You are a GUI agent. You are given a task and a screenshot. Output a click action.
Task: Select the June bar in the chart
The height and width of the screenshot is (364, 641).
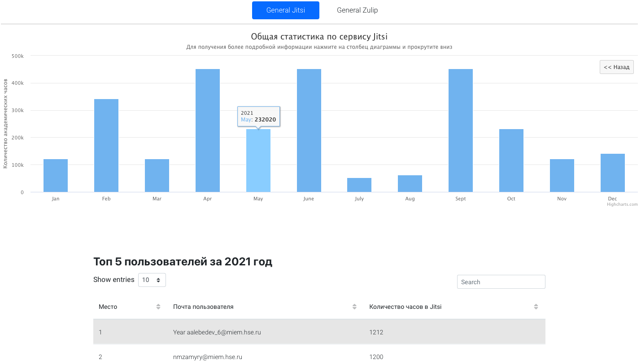click(309, 130)
